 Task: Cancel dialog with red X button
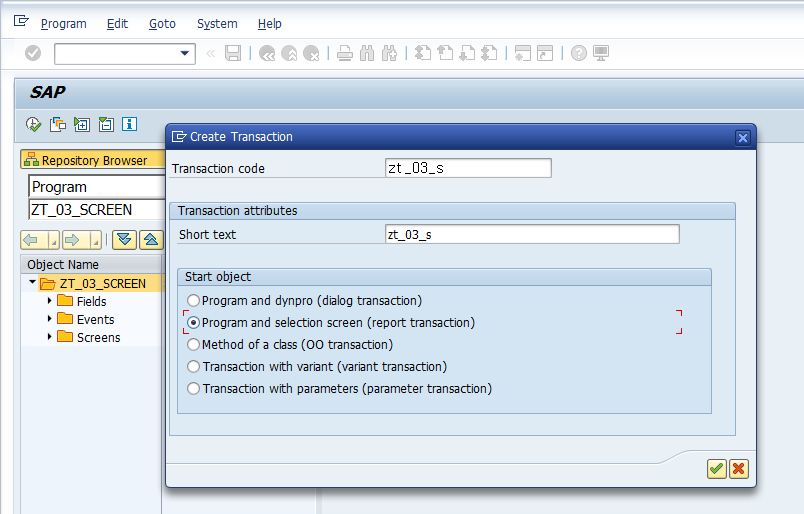(x=739, y=469)
